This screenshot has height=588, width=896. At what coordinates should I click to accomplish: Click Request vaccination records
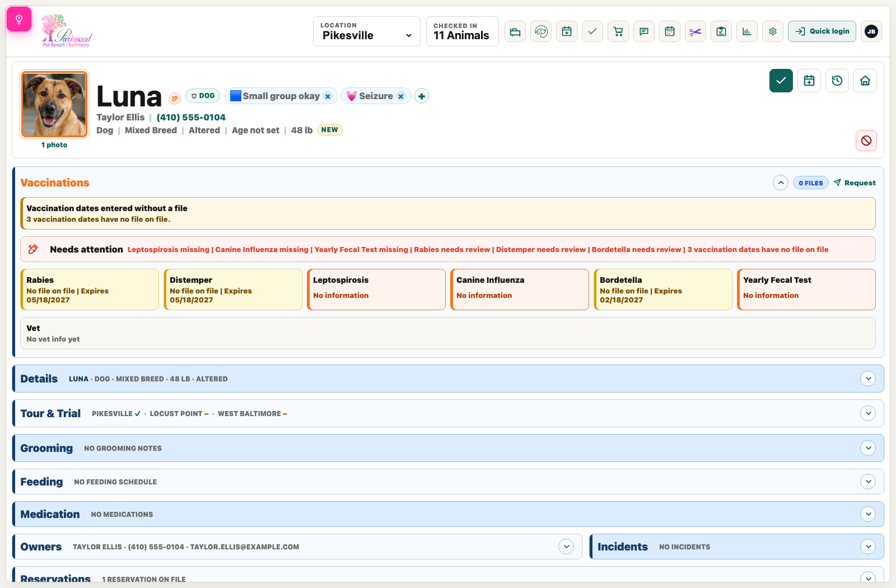point(855,183)
